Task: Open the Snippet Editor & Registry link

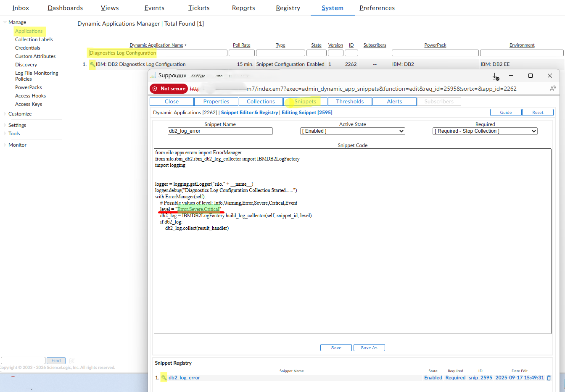Action: point(249,113)
